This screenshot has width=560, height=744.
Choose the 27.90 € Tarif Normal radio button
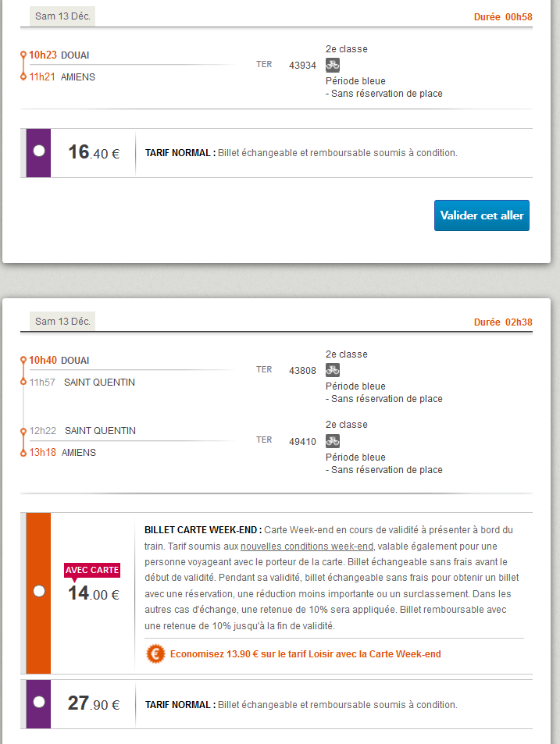point(39,702)
